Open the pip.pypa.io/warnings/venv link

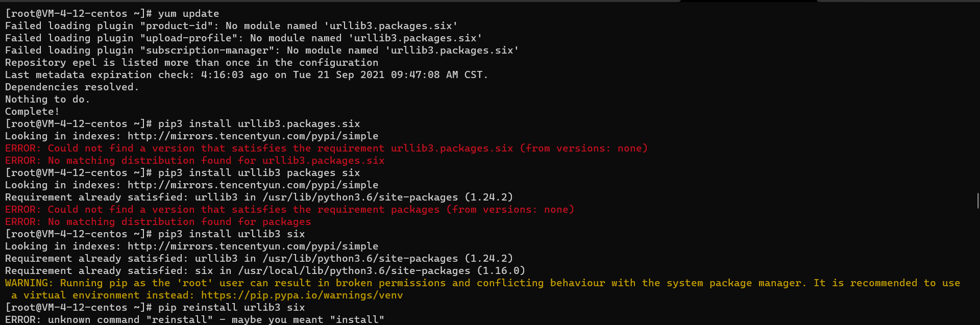[302, 295]
